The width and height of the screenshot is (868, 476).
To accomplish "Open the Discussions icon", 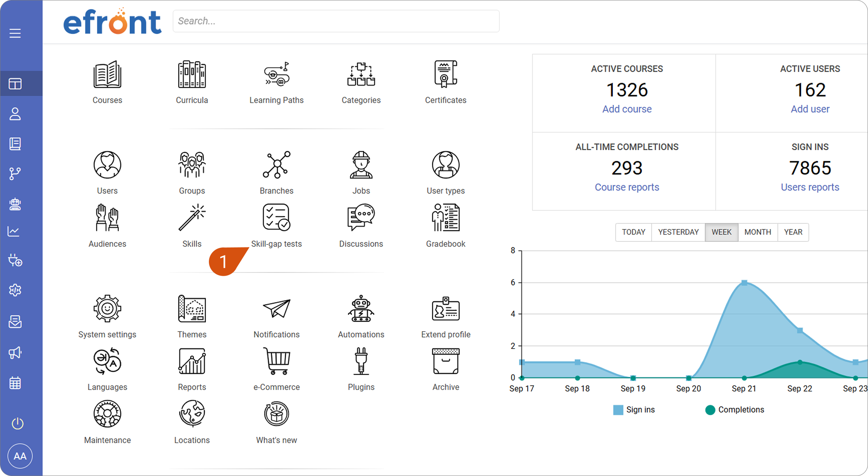I will point(361,218).
